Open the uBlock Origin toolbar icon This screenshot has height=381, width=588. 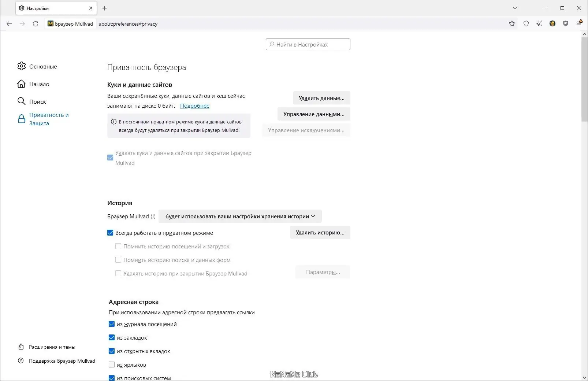point(566,24)
